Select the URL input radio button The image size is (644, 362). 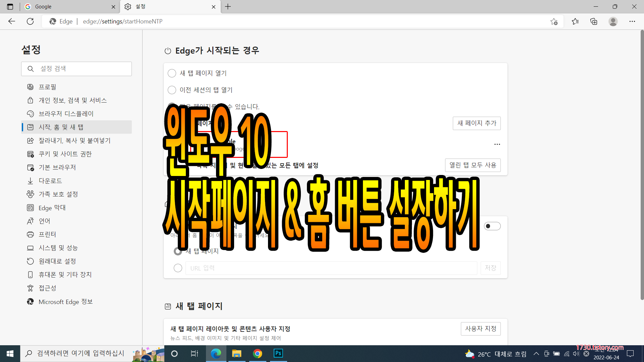coord(178,268)
